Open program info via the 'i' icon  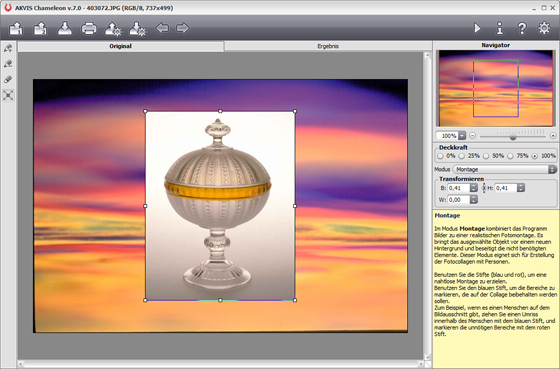(x=500, y=28)
